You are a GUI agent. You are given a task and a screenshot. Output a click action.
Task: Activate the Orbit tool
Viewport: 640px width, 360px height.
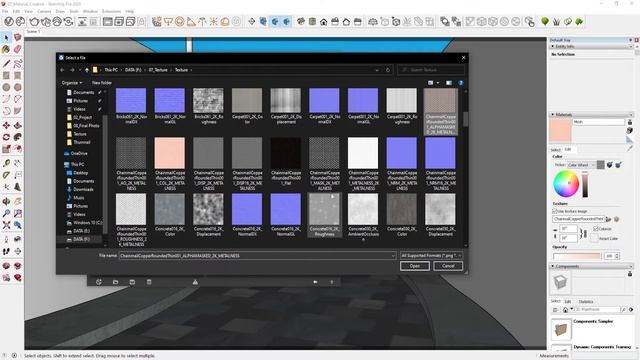click(x=6, y=201)
